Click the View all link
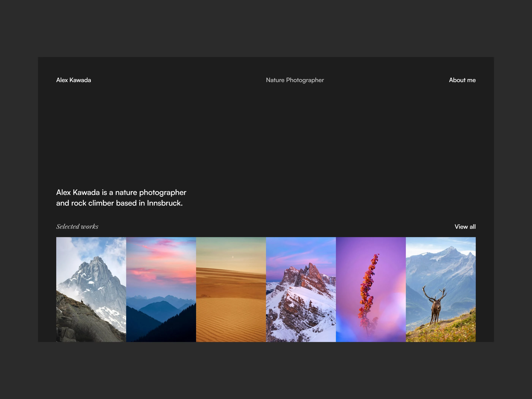Viewport: 532px width, 399px height. [x=465, y=226]
